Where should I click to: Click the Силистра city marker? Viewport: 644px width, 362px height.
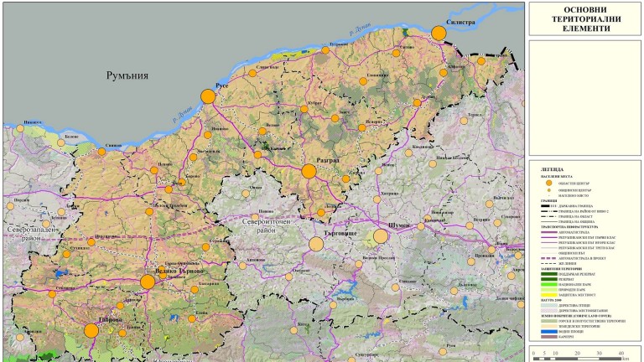(439, 34)
